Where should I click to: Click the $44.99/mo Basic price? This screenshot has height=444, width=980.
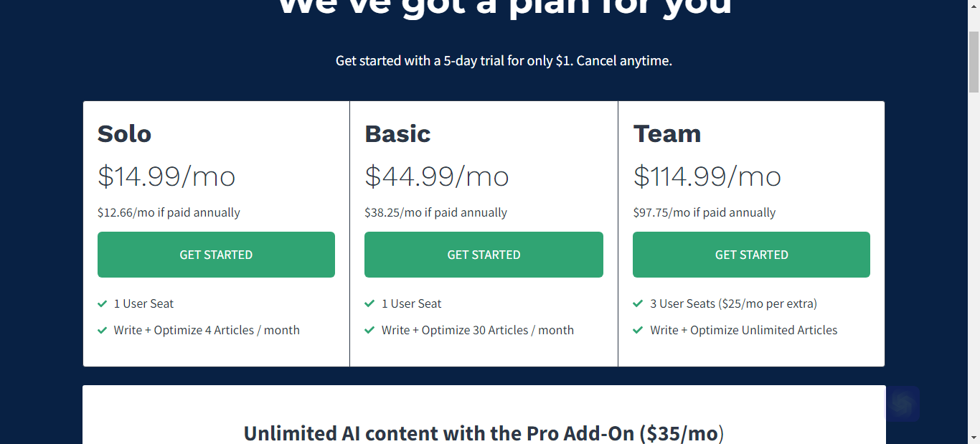coord(437,176)
